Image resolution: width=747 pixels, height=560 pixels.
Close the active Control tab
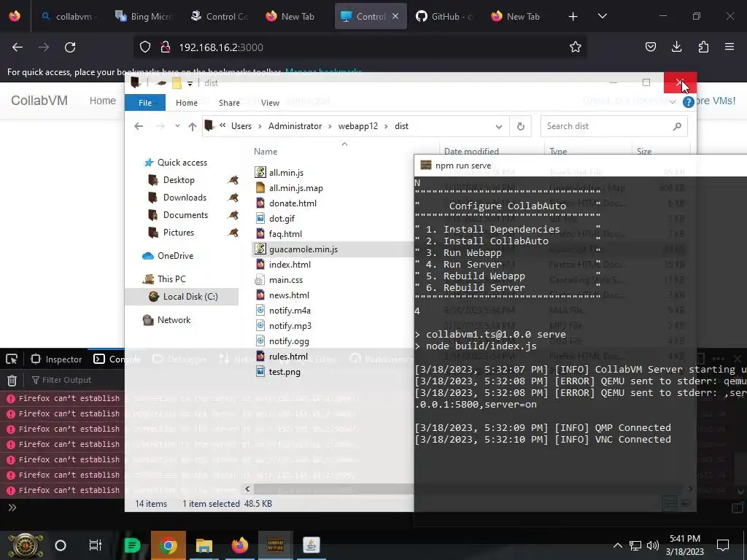pyautogui.click(x=395, y=16)
